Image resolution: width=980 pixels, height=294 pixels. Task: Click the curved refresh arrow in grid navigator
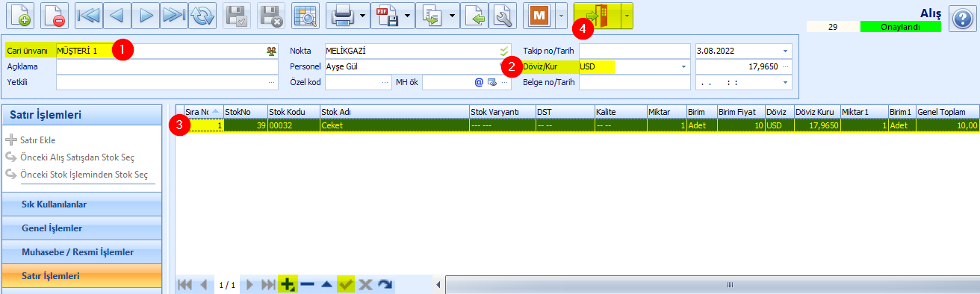[385, 284]
